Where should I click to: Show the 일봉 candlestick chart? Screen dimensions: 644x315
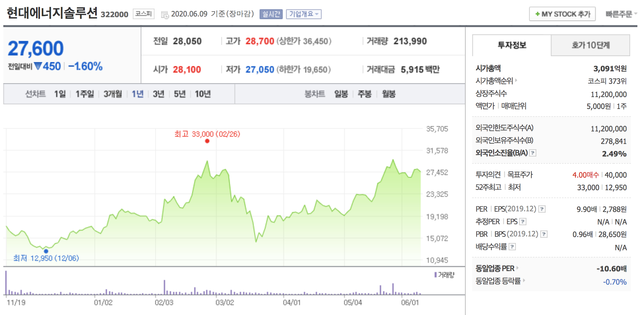[x=341, y=94]
